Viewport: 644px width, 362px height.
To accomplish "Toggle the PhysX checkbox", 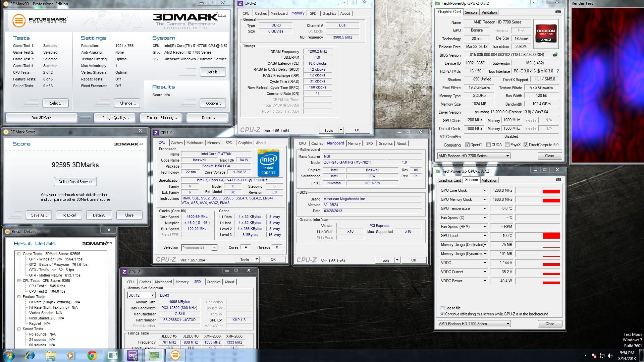I will pos(507,145).
